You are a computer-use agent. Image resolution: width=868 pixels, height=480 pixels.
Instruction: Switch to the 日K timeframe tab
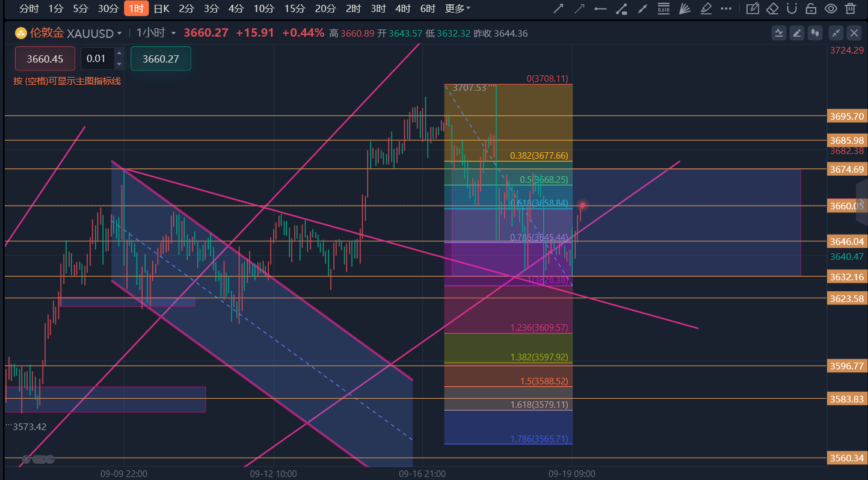tap(161, 8)
